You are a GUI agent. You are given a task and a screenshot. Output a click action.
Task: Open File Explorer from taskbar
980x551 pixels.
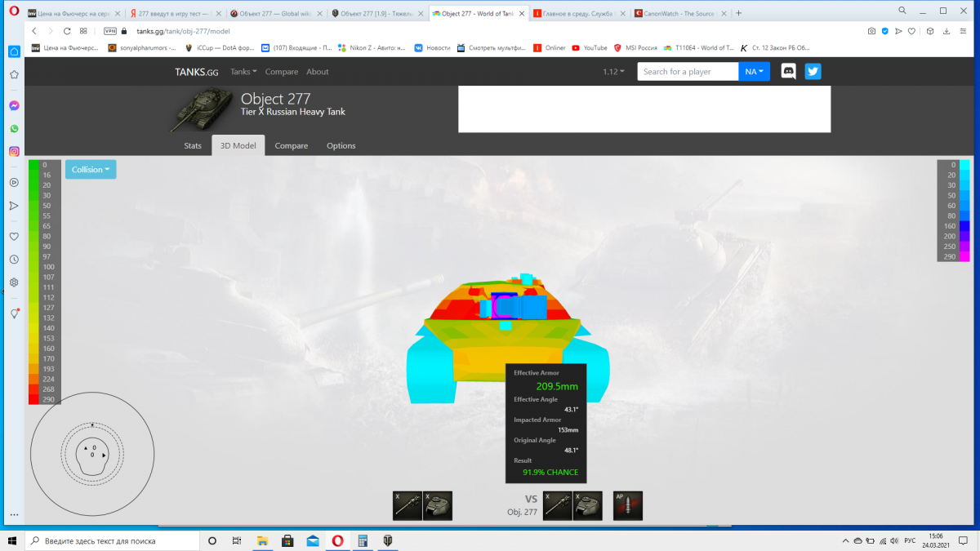tap(263, 540)
